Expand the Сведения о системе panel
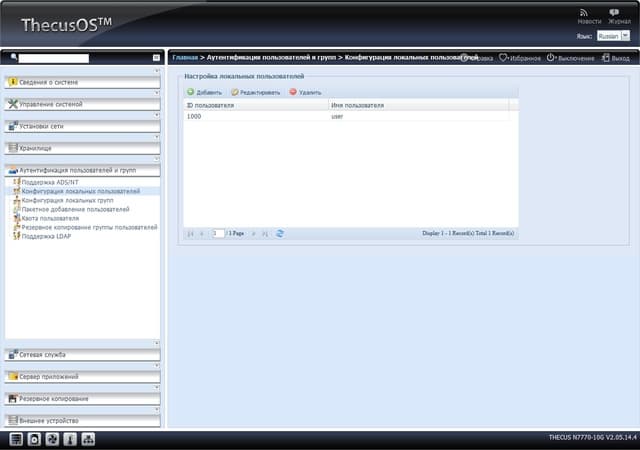This screenshot has width=640, height=450. coord(82,82)
